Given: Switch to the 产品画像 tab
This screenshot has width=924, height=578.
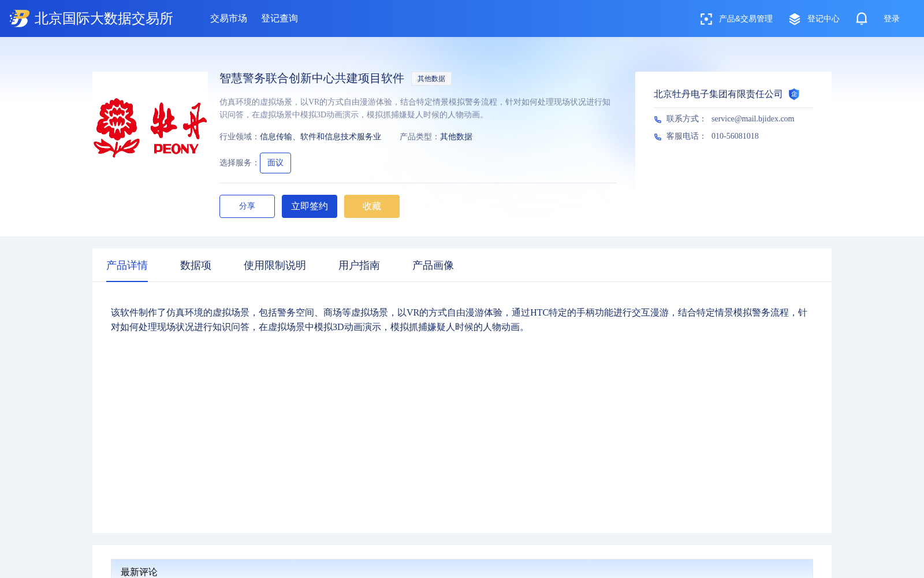Looking at the screenshot, I should coord(433,265).
